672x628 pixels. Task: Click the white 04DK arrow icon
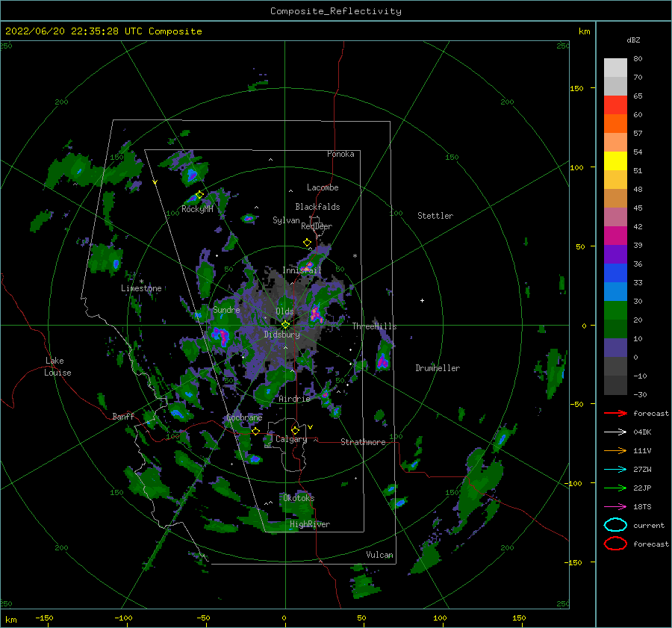(615, 432)
